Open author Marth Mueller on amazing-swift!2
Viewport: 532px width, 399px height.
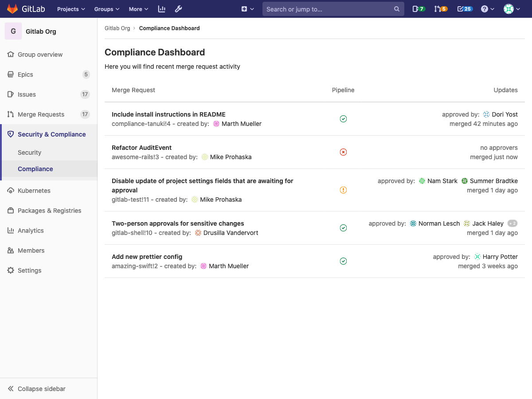(224, 266)
